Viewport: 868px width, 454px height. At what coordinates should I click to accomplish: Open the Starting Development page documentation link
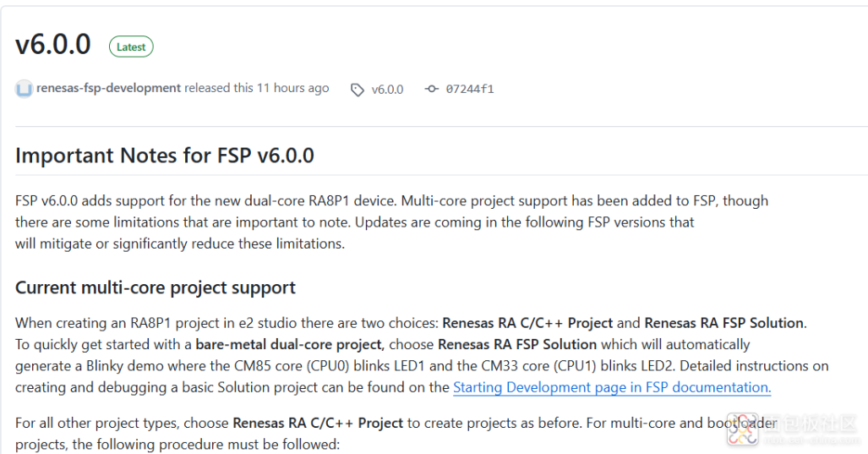click(x=612, y=387)
